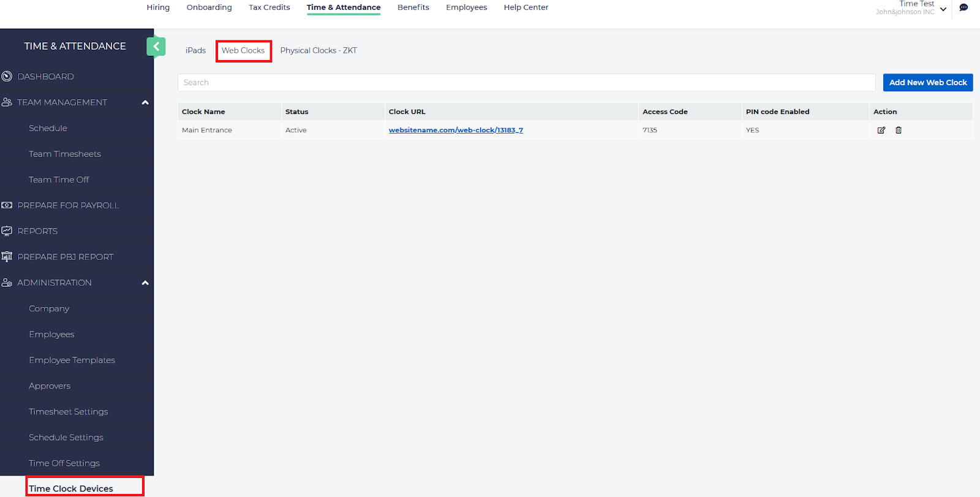Click the Dashboard clock icon
The height and width of the screenshot is (497, 980).
click(x=7, y=77)
